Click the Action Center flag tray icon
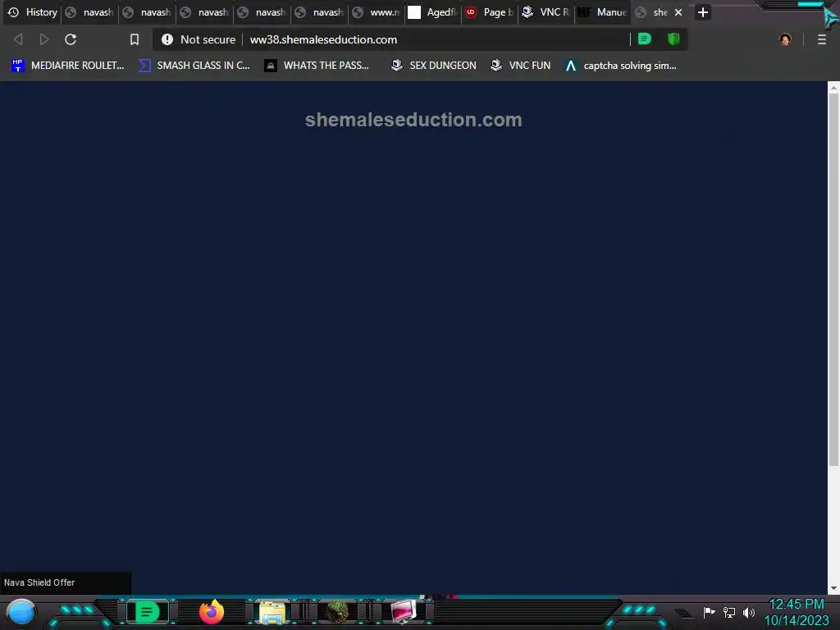 710,612
